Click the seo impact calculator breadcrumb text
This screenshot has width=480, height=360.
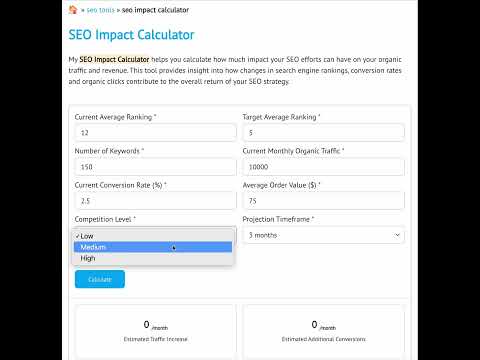[x=155, y=10]
